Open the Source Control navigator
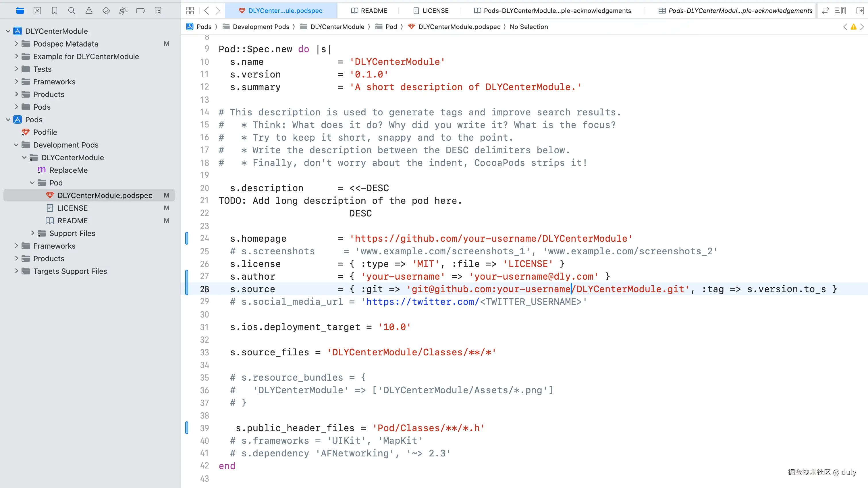The height and width of the screenshot is (488, 868). point(37,11)
